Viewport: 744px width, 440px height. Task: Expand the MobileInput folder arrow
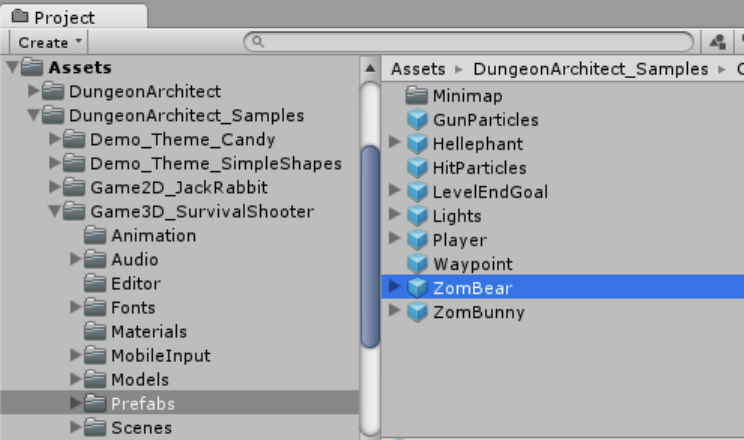click(75, 354)
